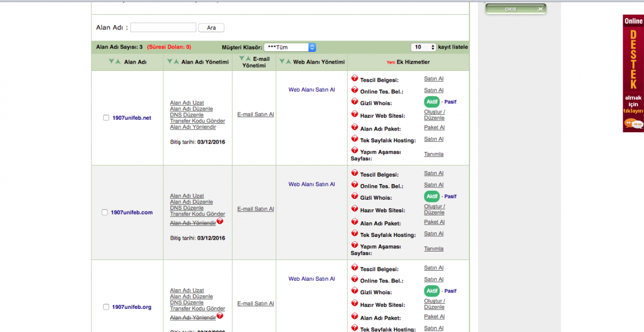Open DNS Düzenle link for 1907unifeb.net

[186, 115]
